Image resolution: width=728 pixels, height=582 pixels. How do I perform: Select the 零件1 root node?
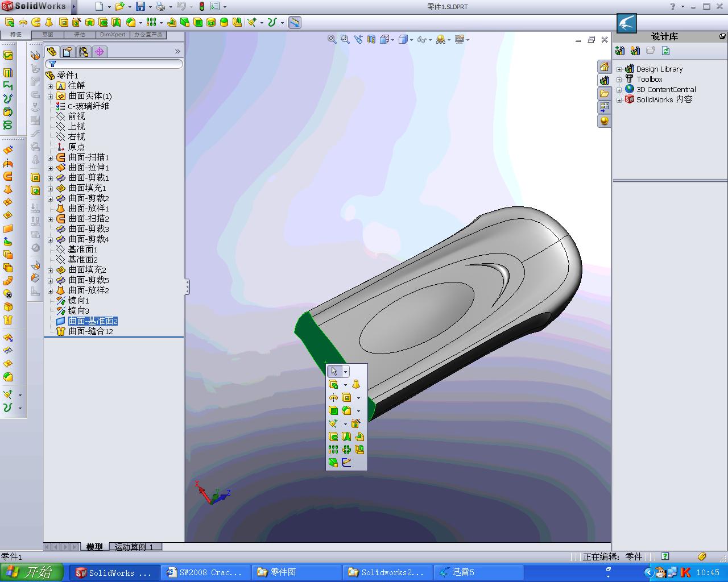click(68, 76)
